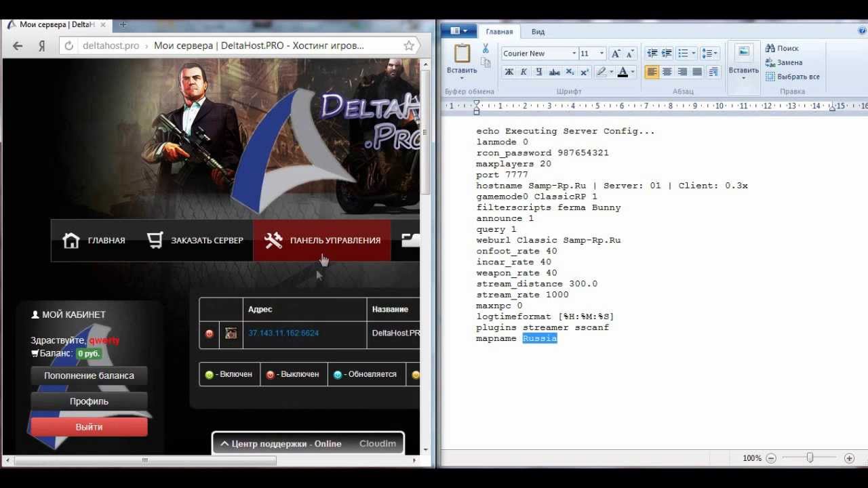Screen dimensions: 868x488
Task: Open font size 11 dropdown
Action: coord(601,54)
